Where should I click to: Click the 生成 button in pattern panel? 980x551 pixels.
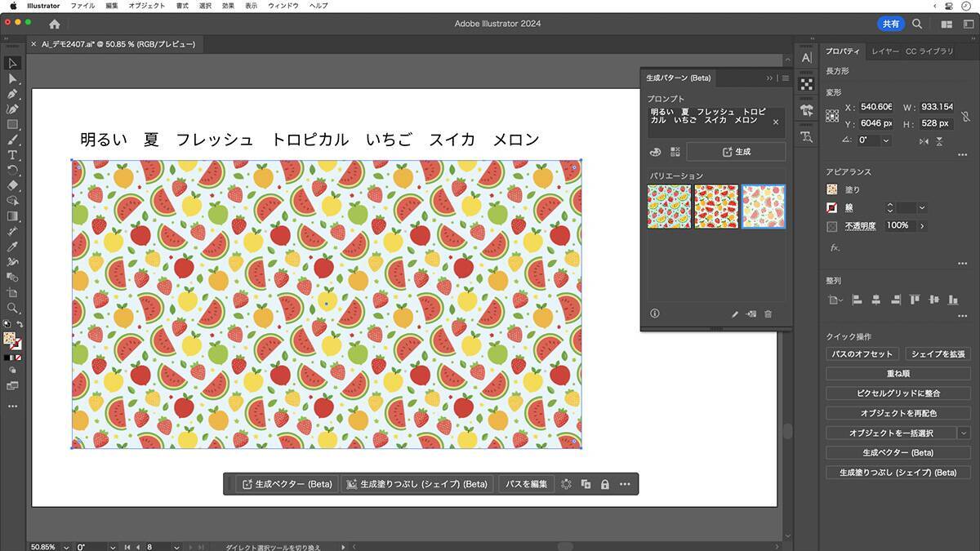[736, 152]
